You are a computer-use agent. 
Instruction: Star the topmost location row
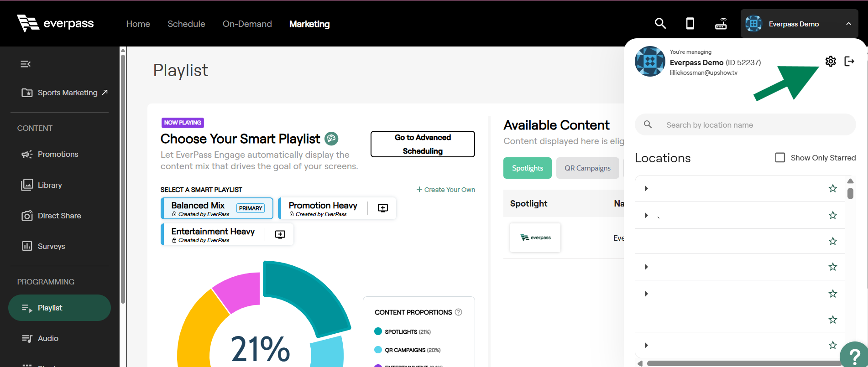coord(833,188)
